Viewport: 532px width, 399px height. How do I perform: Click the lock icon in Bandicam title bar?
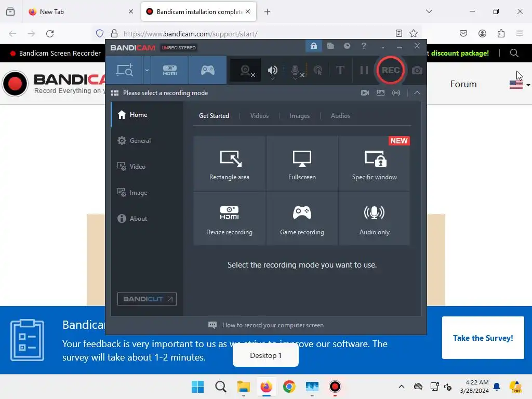(x=313, y=46)
